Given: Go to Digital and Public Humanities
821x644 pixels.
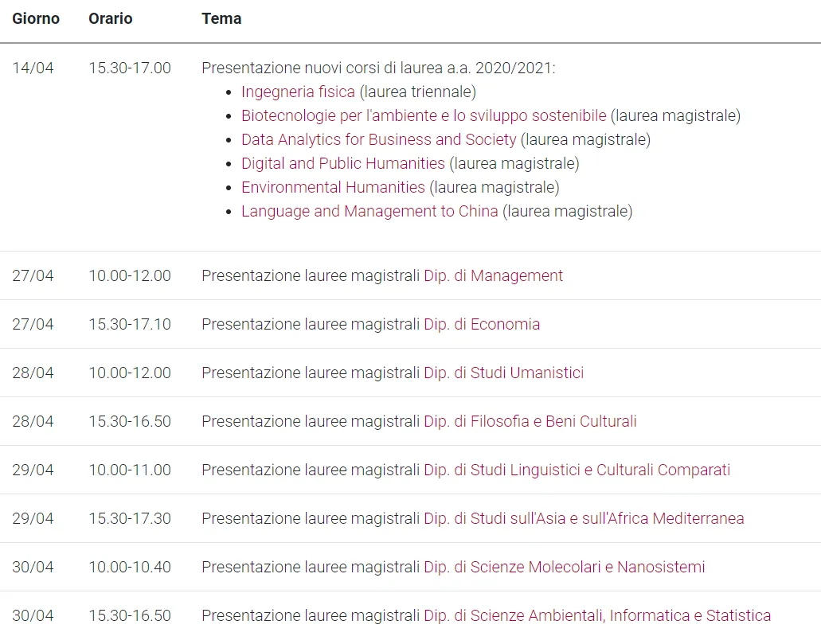Looking at the screenshot, I should pos(342,163).
